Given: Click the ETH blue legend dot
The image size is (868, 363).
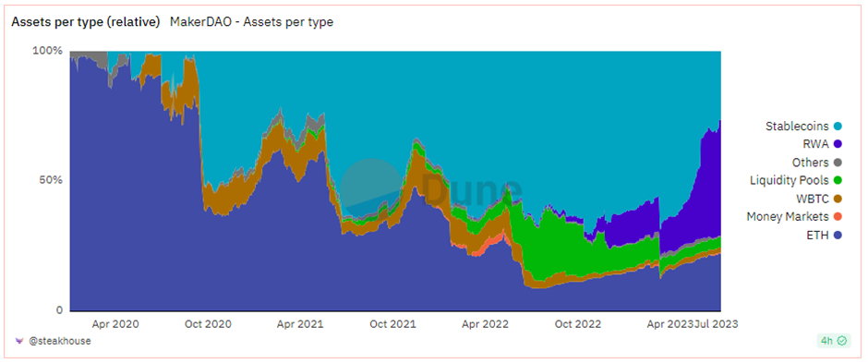Looking at the screenshot, I should tap(838, 236).
